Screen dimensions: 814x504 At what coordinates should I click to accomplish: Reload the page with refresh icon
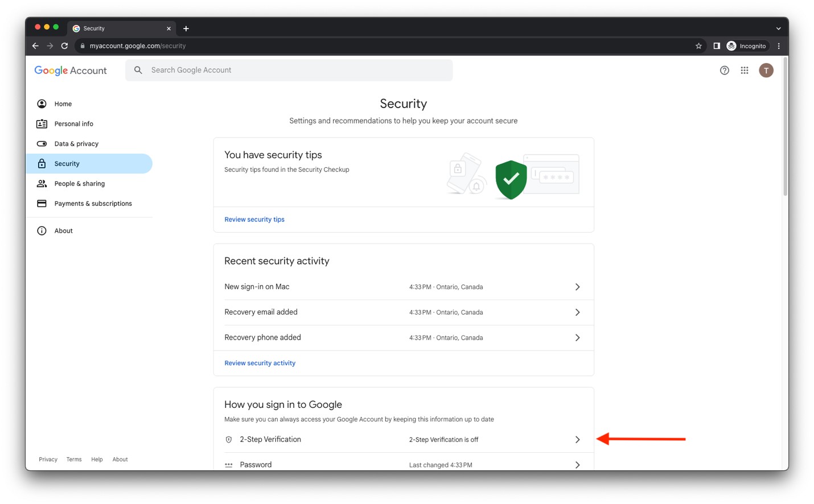pyautogui.click(x=64, y=46)
